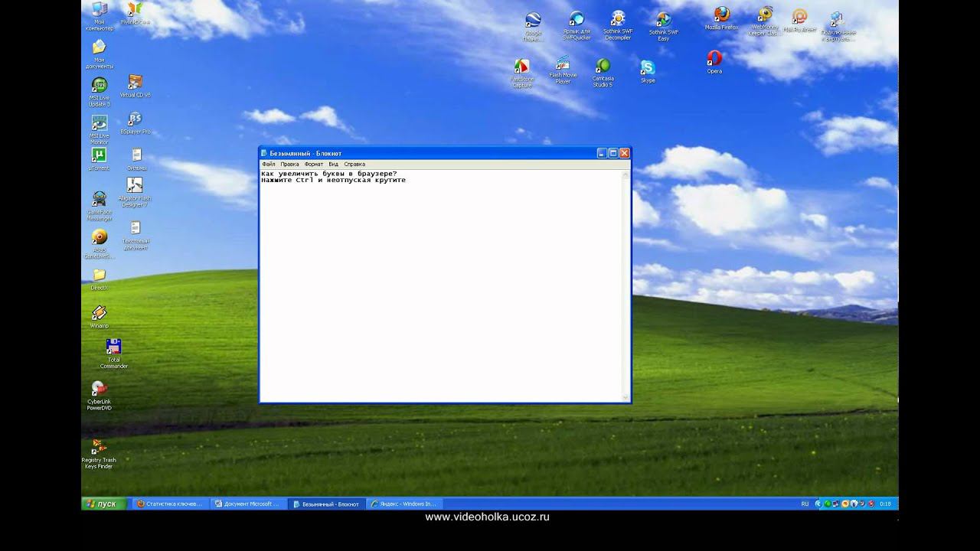This screenshot has width=980, height=551.
Task: Open the Справка menu in Notepad
Action: click(354, 164)
